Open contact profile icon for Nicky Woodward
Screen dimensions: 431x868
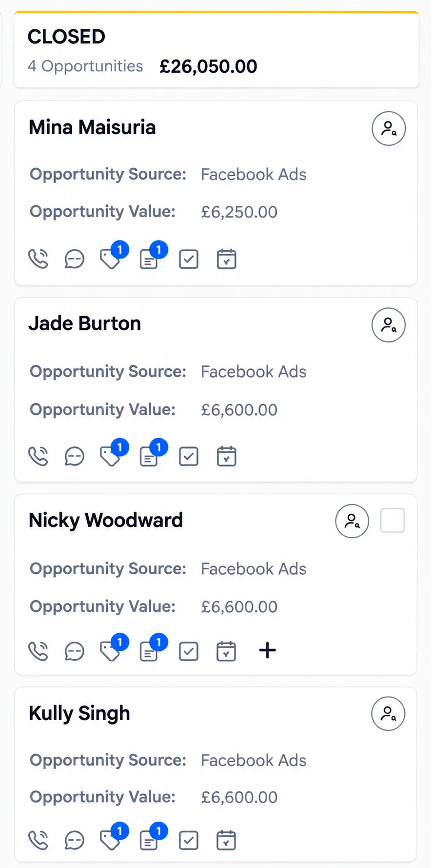click(352, 521)
